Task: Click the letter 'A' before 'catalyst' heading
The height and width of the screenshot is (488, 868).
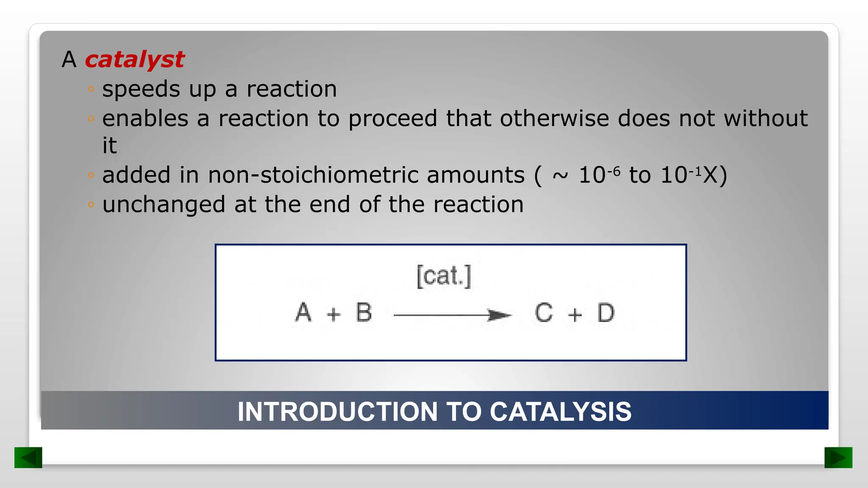Action: (69, 59)
